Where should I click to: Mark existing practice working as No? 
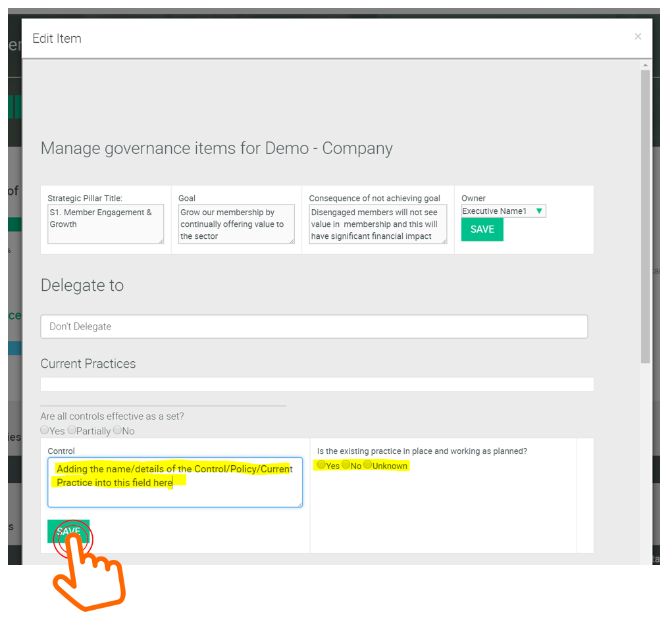coord(346,465)
